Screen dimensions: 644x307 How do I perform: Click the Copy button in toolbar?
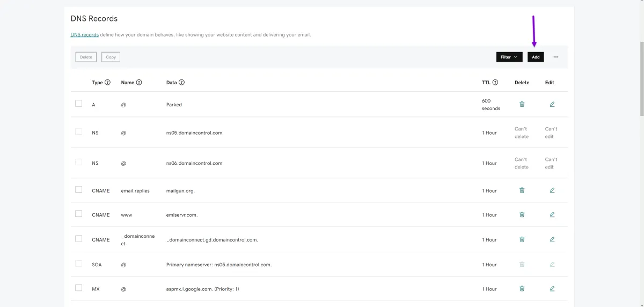coord(111,57)
